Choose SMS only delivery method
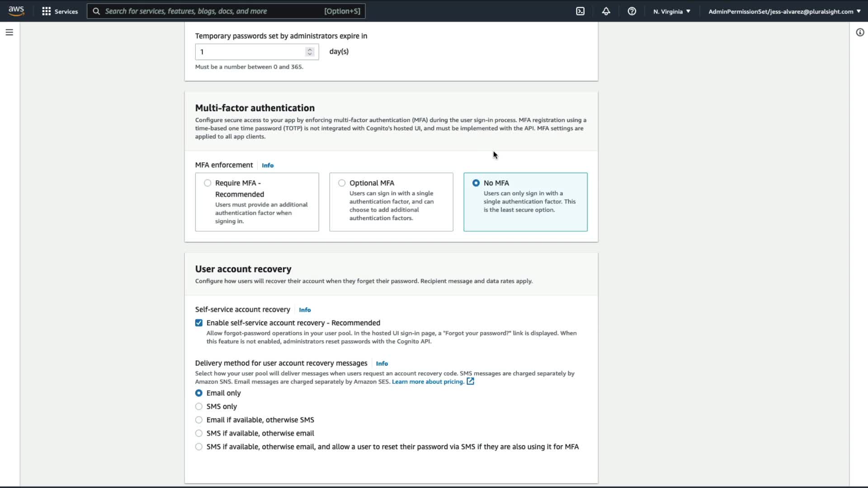The image size is (868, 488). pyautogui.click(x=199, y=406)
